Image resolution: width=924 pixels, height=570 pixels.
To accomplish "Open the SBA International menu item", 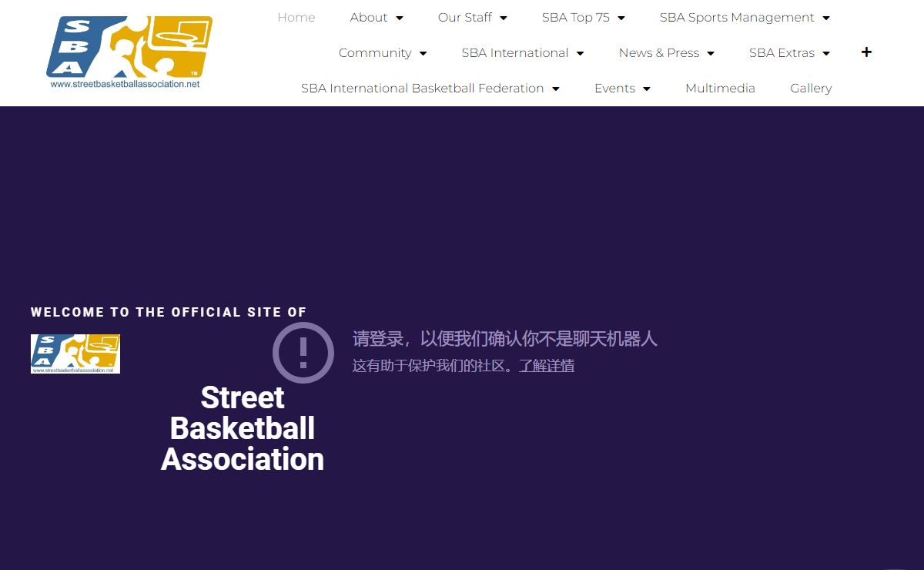I will 515,53.
